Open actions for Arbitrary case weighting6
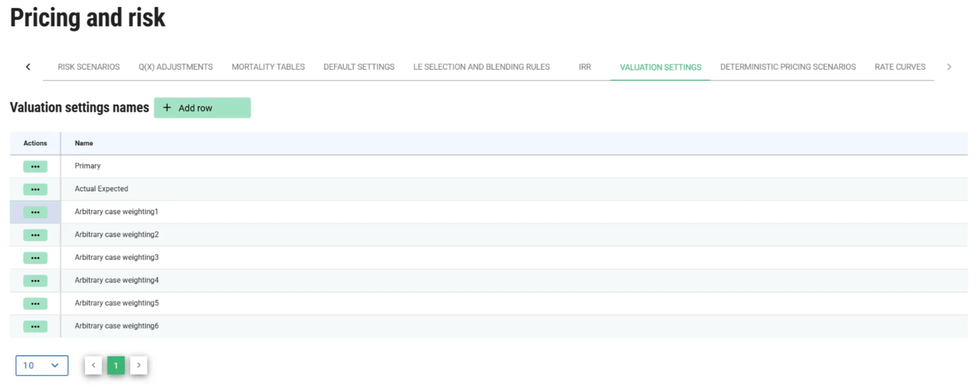 [x=35, y=327]
